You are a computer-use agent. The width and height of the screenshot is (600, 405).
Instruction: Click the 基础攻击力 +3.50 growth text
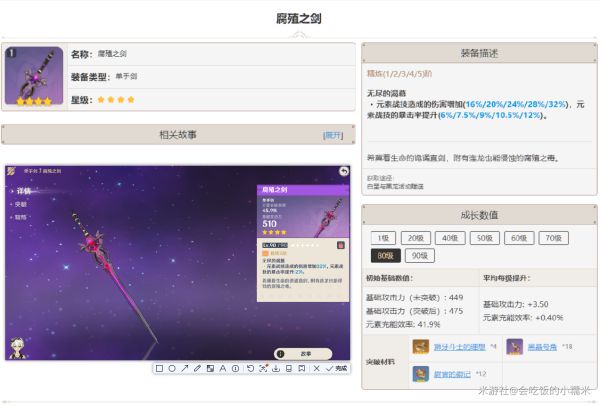coord(515,305)
